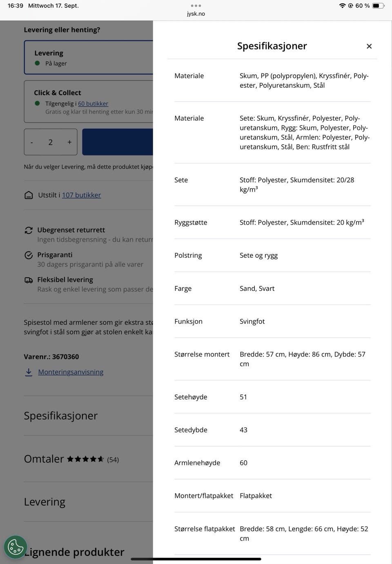
Task: Increase quantity with plus button
Action: [x=69, y=142]
